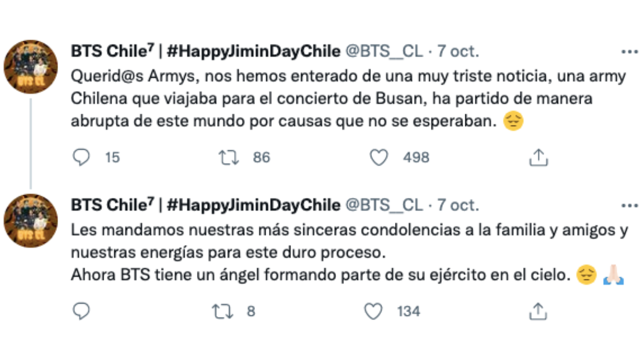Open the BTS Chile profile avatar
Screen dimensions: 644x362
coord(31,65)
